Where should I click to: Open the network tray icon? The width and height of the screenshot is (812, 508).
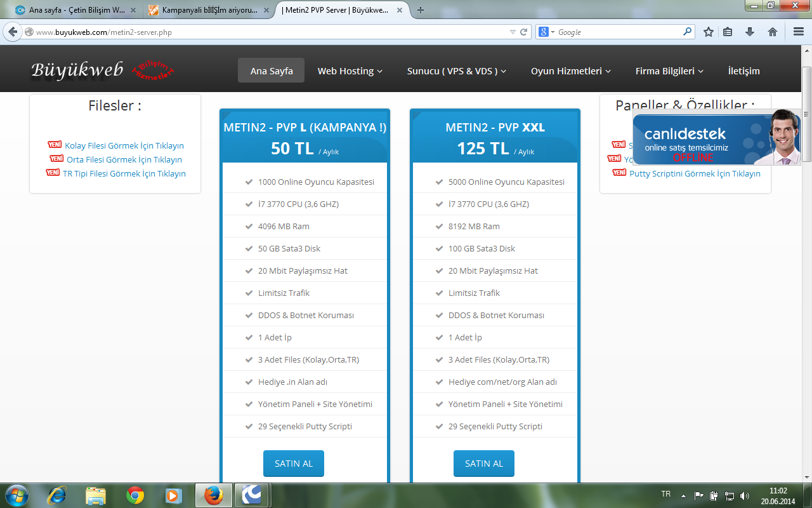(730, 495)
